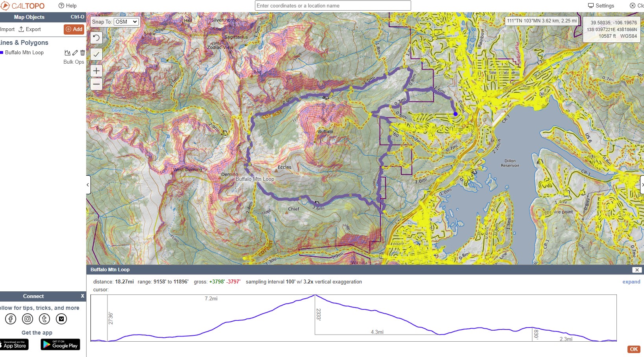Open the Settings menu

601,6
